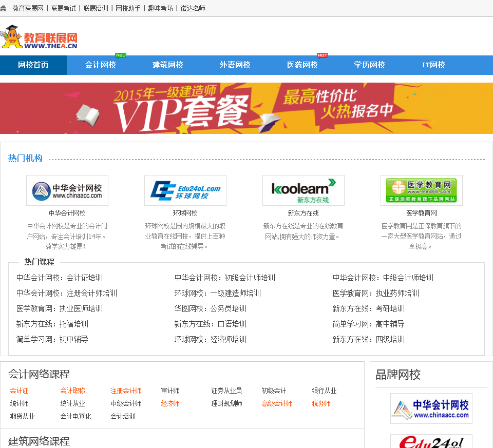Open 环球网校：经济师培训 course
493x448 pixels.
point(211,339)
